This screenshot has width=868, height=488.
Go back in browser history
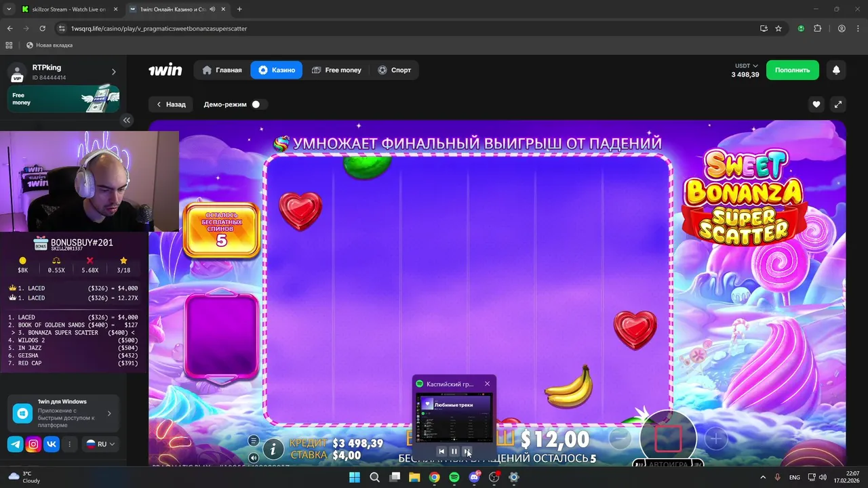click(9, 28)
